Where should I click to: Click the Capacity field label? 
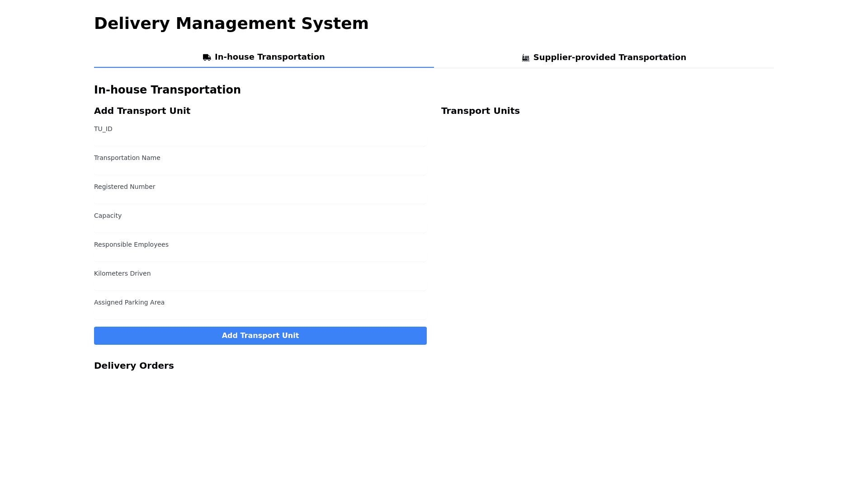pyautogui.click(x=108, y=216)
